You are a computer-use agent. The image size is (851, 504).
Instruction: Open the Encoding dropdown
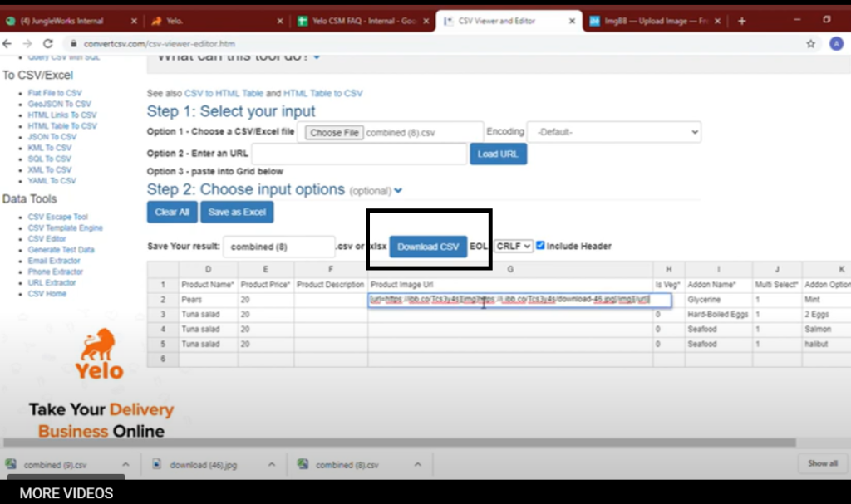tap(613, 132)
